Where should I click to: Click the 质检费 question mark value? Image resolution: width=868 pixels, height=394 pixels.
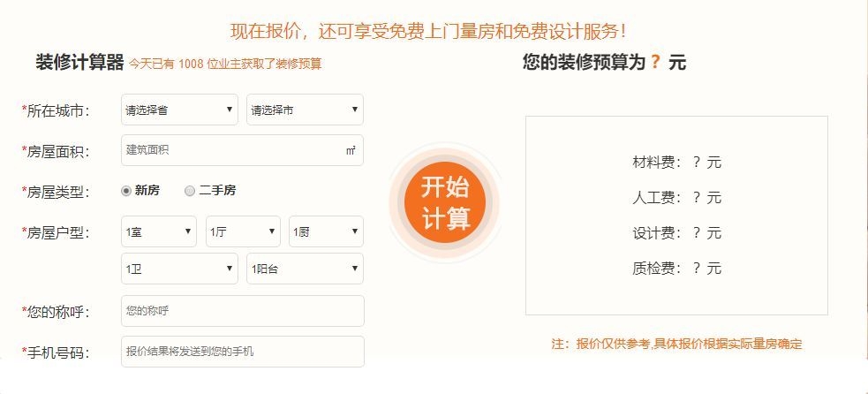[x=696, y=269]
